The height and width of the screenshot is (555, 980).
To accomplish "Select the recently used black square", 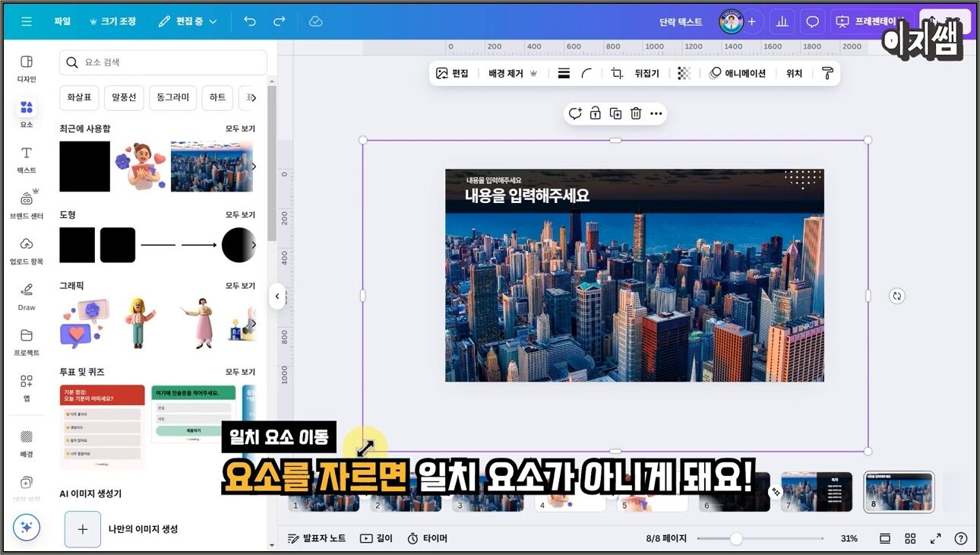I will 85,166.
